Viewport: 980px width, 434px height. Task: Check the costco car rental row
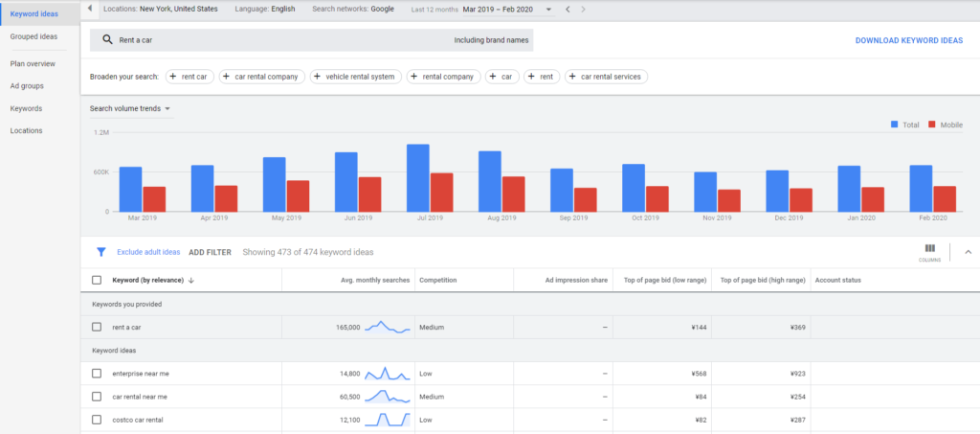(x=97, y=420)
